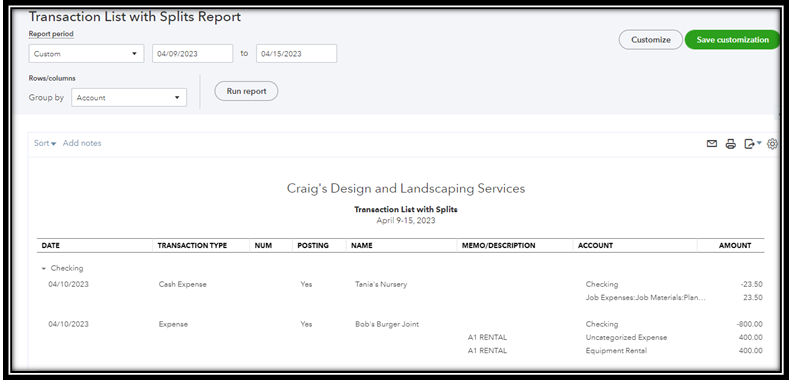789x381 pixels.
Task: Edit the end date field 04/15/2023
Action: coord(296,53)
